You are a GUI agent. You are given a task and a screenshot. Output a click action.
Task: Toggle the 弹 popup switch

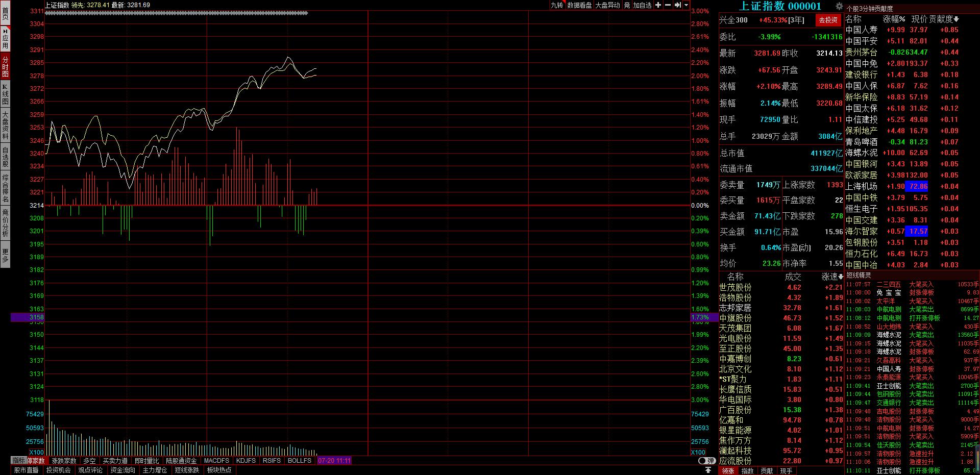tap(706, 461)
